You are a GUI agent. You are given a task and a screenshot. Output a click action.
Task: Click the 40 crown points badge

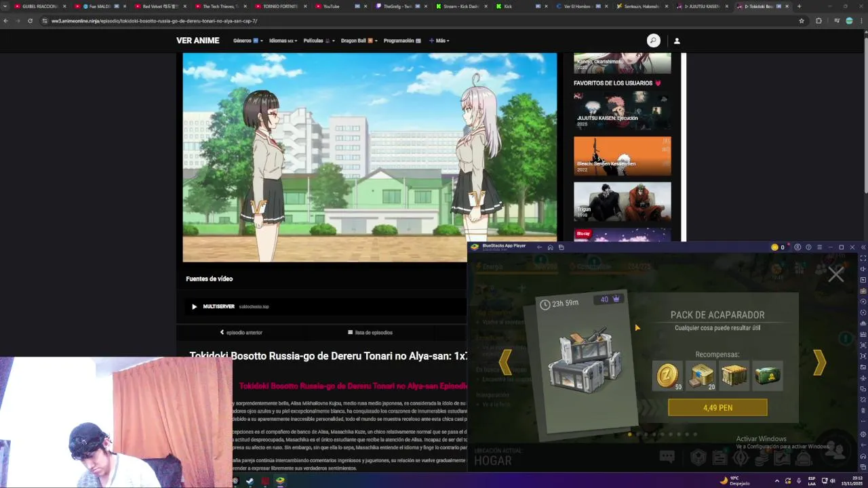click(609, 300)
